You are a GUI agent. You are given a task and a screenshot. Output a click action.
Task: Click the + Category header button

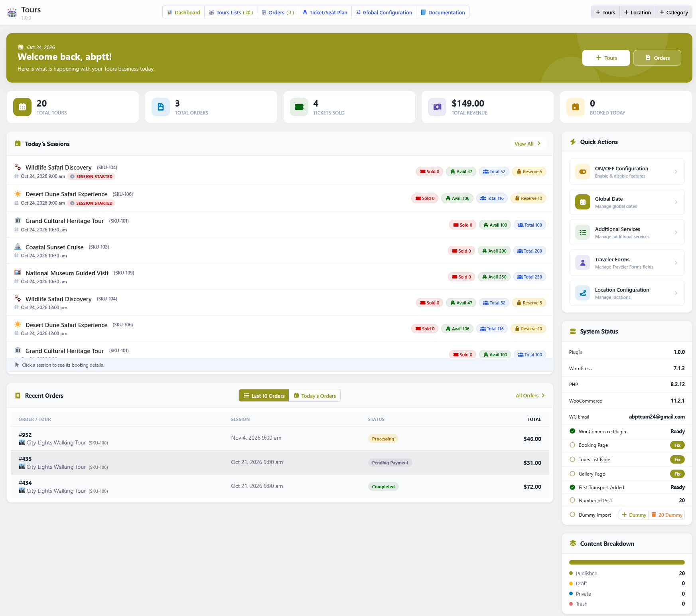674,12
